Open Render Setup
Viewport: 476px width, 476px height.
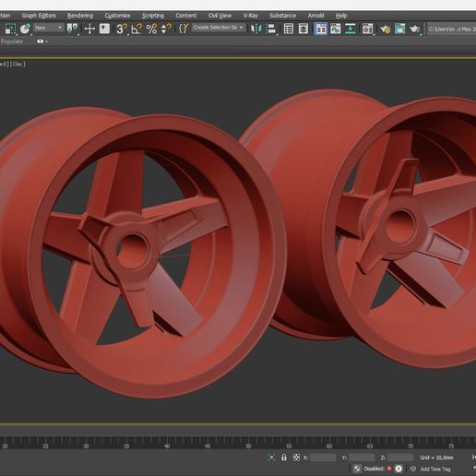[385, 29]
